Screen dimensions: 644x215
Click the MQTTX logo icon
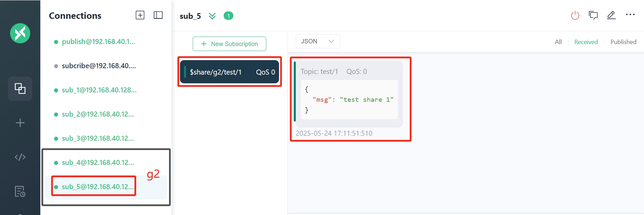pyautogui.click(x=20, y=33)
